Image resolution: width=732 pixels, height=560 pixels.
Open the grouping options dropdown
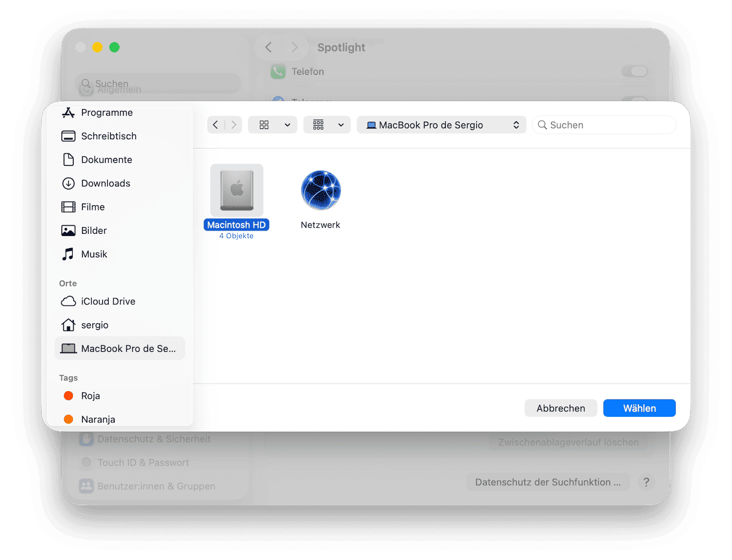click(327, 125)
